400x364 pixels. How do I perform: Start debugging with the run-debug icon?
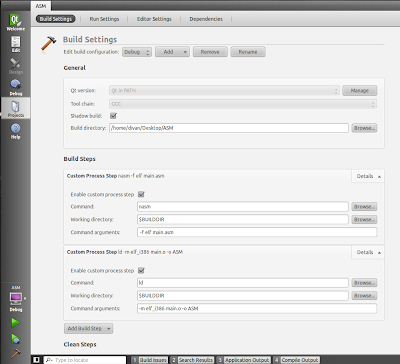click(15, 339)
